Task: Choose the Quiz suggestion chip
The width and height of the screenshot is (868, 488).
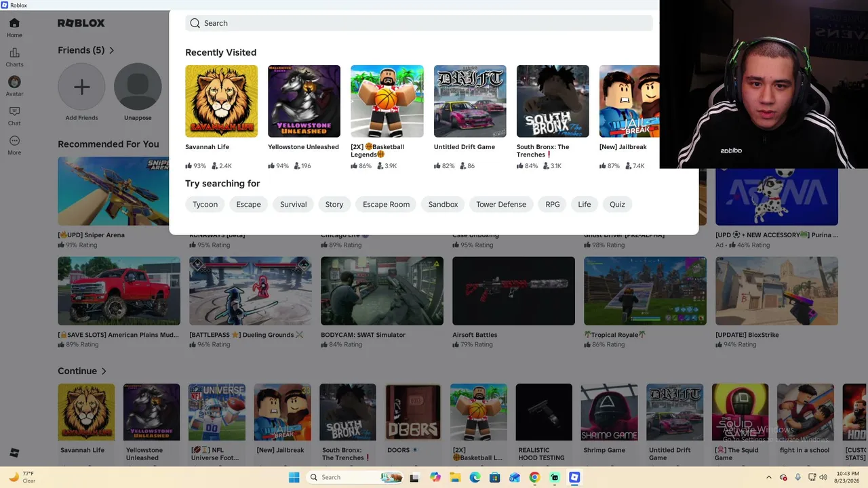Action: (x=617, y=204)
